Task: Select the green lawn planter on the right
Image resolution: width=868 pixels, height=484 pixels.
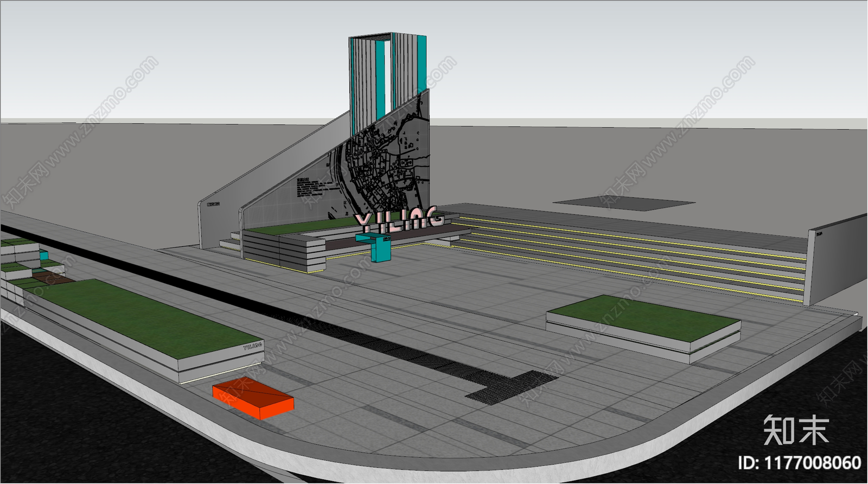Action: point(643,328)
